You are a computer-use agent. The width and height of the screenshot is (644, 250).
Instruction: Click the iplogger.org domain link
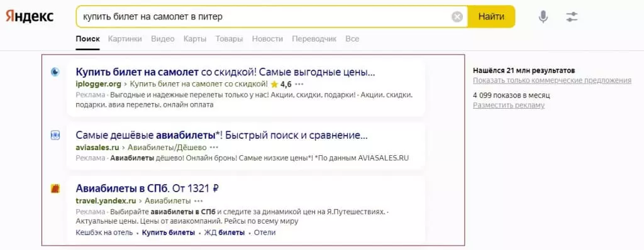99,84
